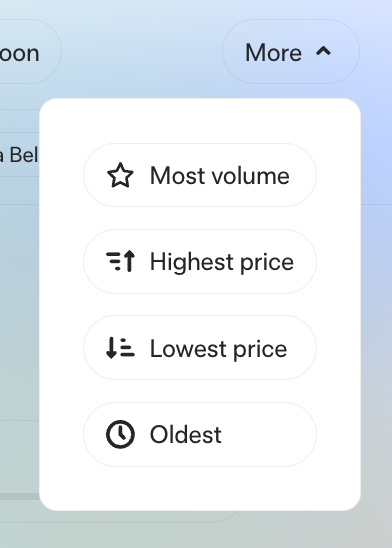Click the "Lowest price" text label

219,349
